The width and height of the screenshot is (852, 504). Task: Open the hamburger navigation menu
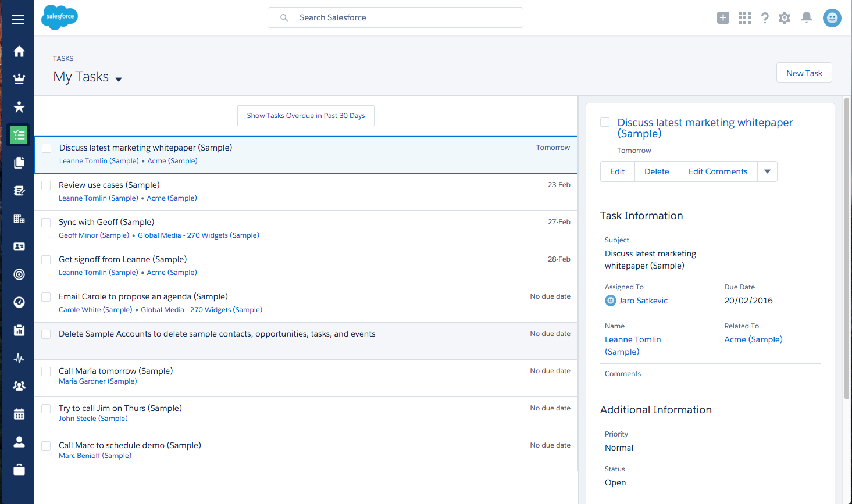(x=18, y=20)
